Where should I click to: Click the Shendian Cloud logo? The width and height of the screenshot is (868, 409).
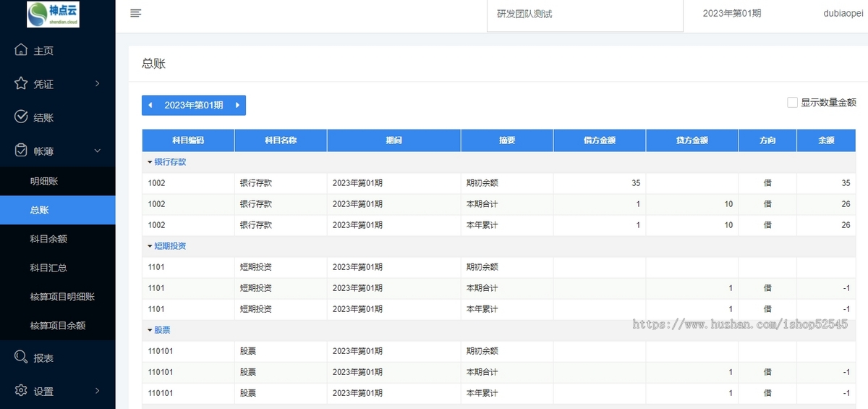pos(53,14)
